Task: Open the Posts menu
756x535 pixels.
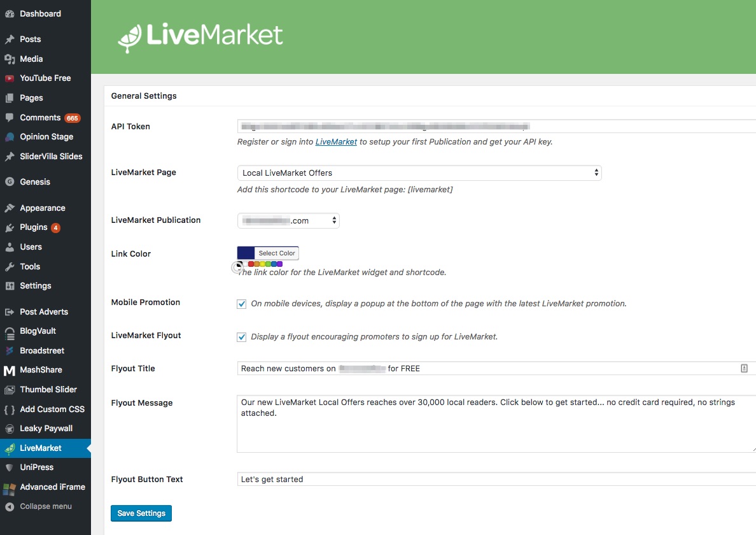Action: (30, 39)
